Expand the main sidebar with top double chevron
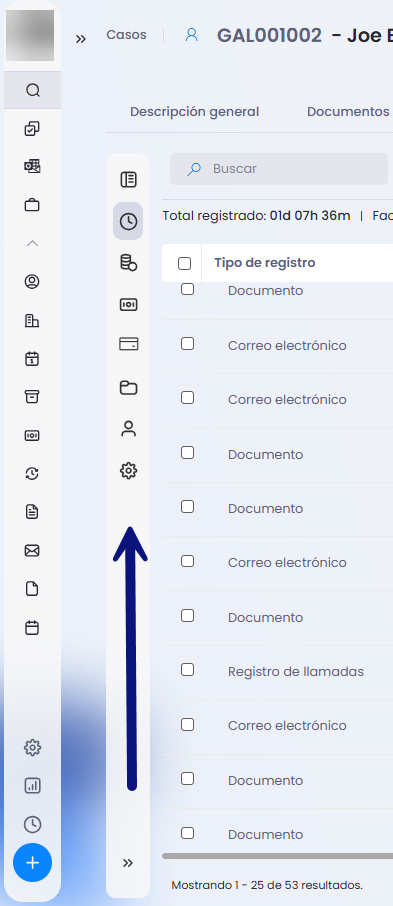393x906 pixels. pos(81,39)
